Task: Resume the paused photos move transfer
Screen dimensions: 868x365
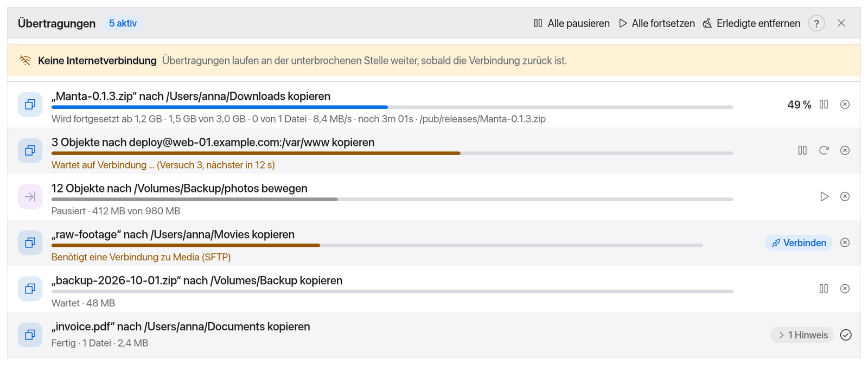Action: click(824, 196)
